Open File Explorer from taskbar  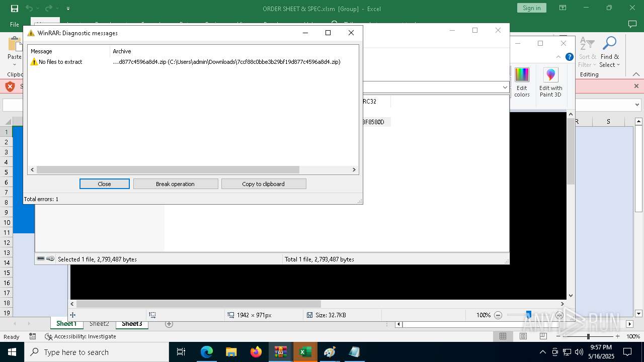(231, 352)
